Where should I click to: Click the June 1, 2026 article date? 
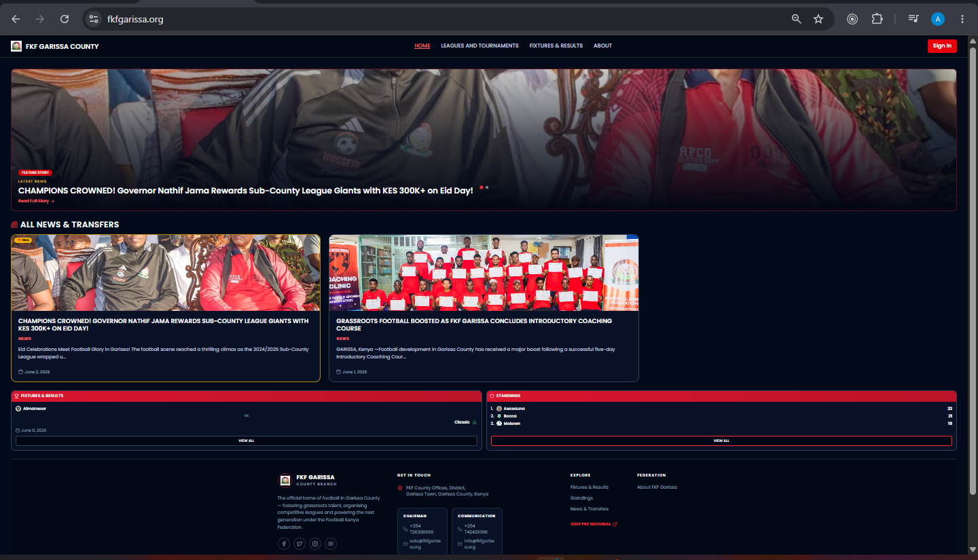[x=355, y=372]
